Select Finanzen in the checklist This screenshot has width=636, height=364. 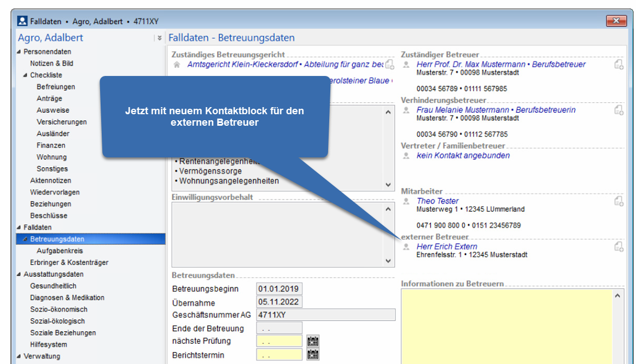click(51, 145)
